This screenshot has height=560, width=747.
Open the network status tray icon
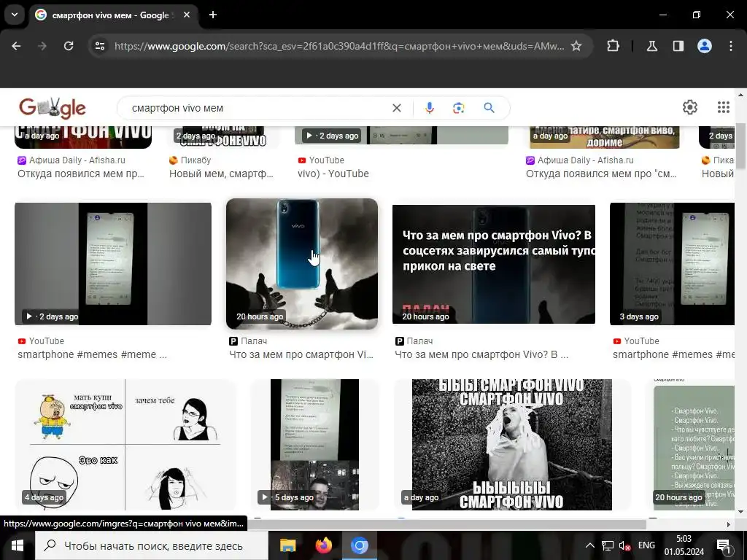608,545
